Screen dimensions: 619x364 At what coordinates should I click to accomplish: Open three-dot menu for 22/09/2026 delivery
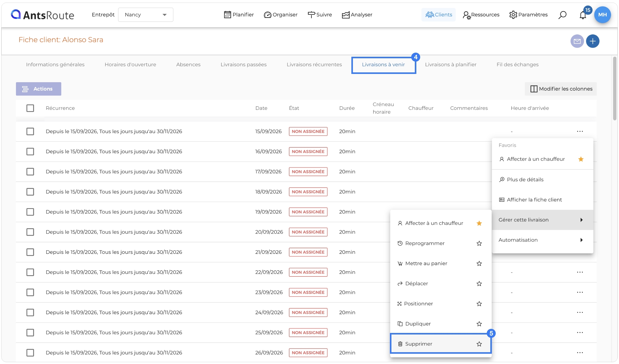(580, 272)
